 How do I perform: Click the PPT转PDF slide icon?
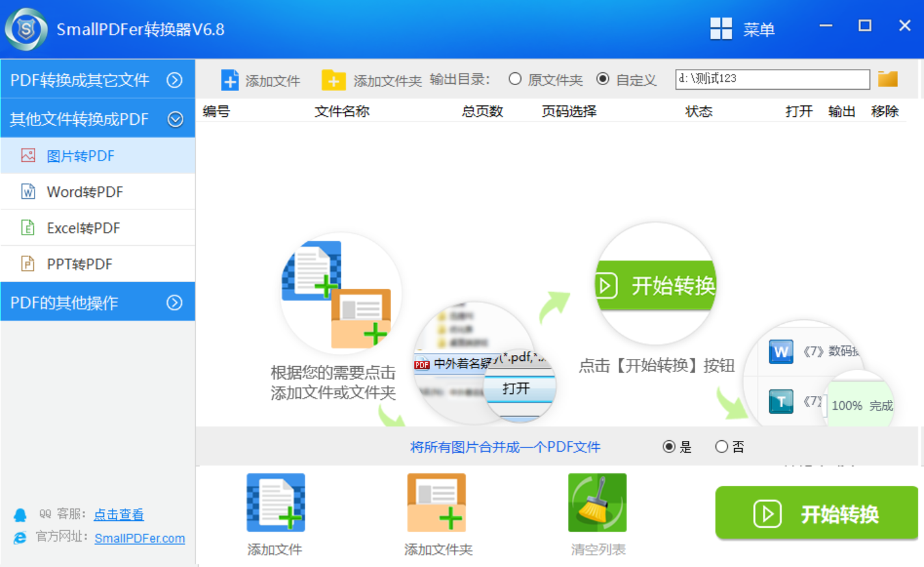[x=28, y=263]
